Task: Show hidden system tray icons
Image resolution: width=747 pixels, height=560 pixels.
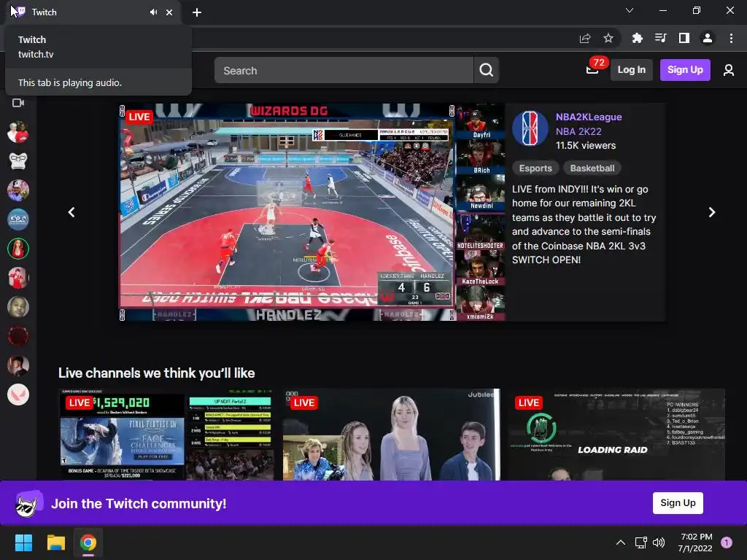Action: point(621,542)
